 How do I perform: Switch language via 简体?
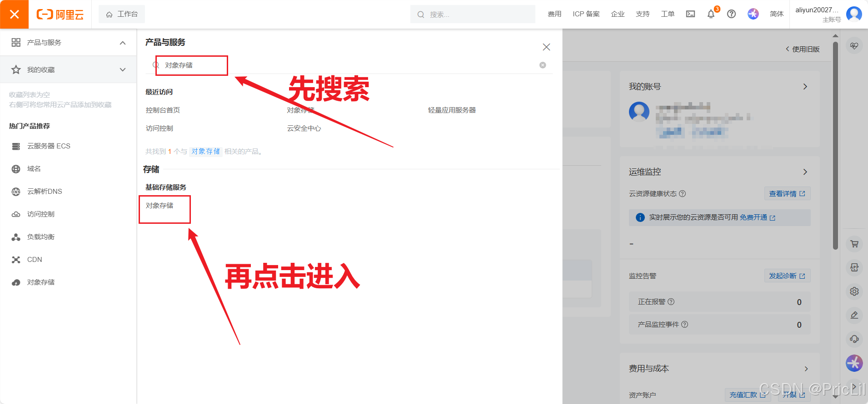[x=777, y=14]
